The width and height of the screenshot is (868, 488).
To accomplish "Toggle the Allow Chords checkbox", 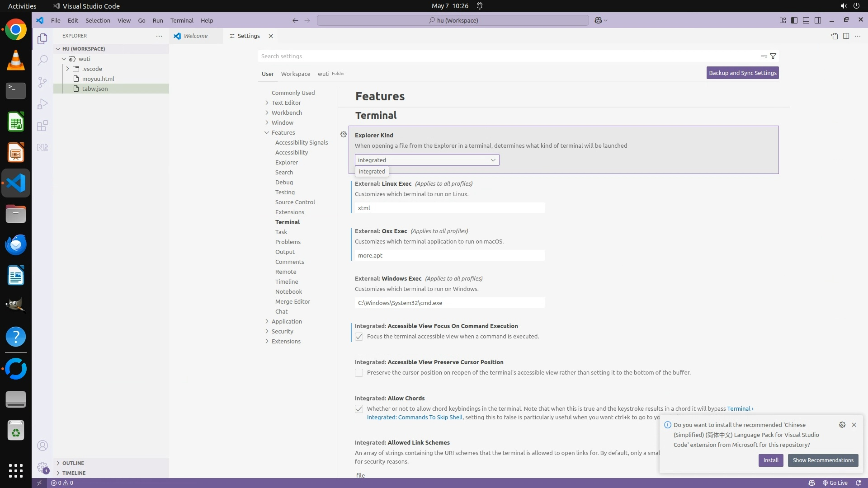I will 359,409.
